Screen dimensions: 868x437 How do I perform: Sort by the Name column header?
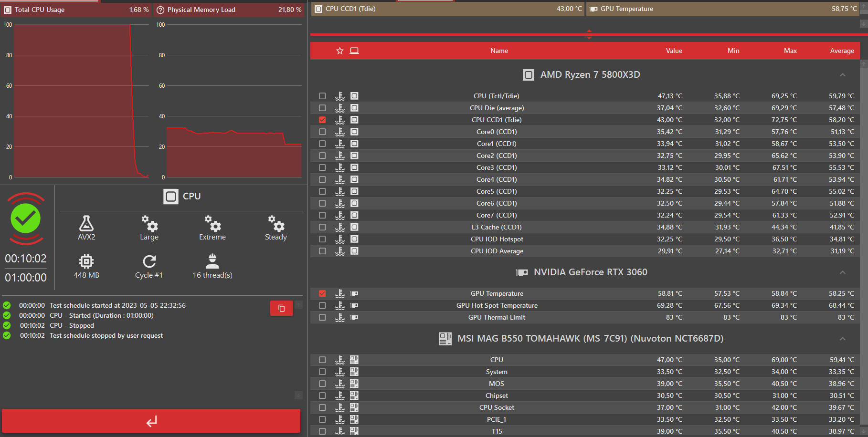tap(499, 51)
